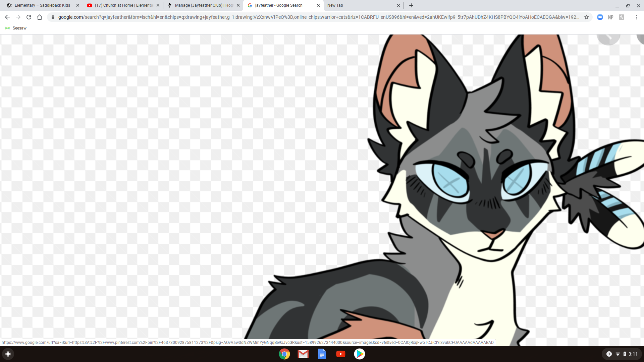Image resolution: width=644 pixels, height=362 pixels.
Task: Open the gray square extension icon
Action: [622, 17]
